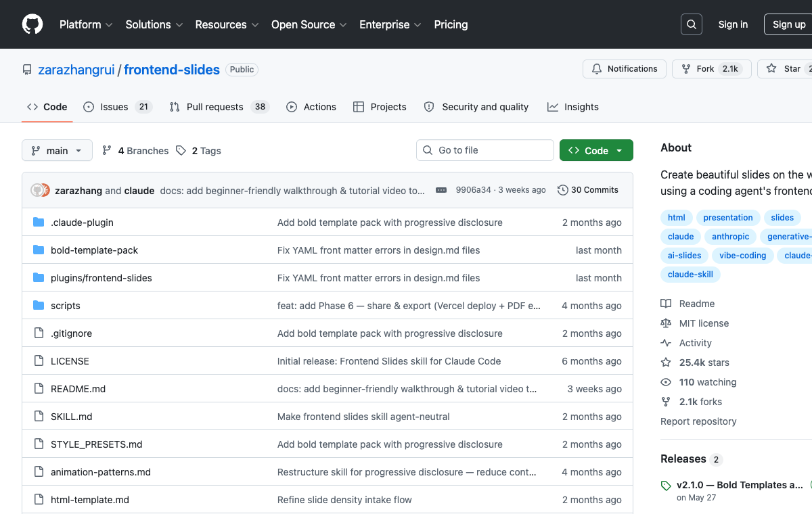Screen dimensions: 812x514
Task: Select the presentation topic tag
Action: 728,218
